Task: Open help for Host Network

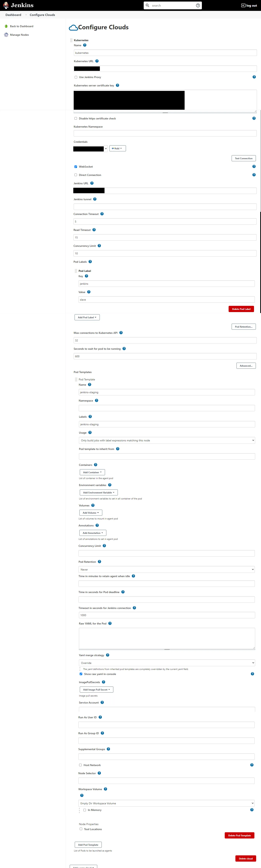Action: (252, 765)
